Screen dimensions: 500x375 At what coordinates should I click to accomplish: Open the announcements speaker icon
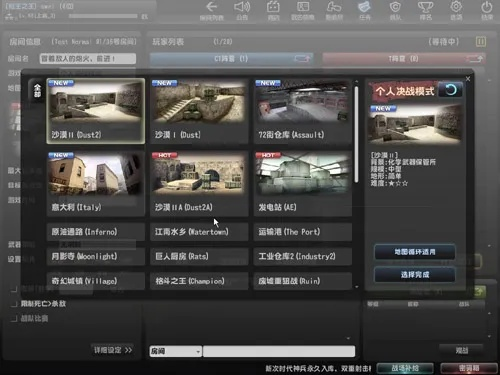click(242, 7)
